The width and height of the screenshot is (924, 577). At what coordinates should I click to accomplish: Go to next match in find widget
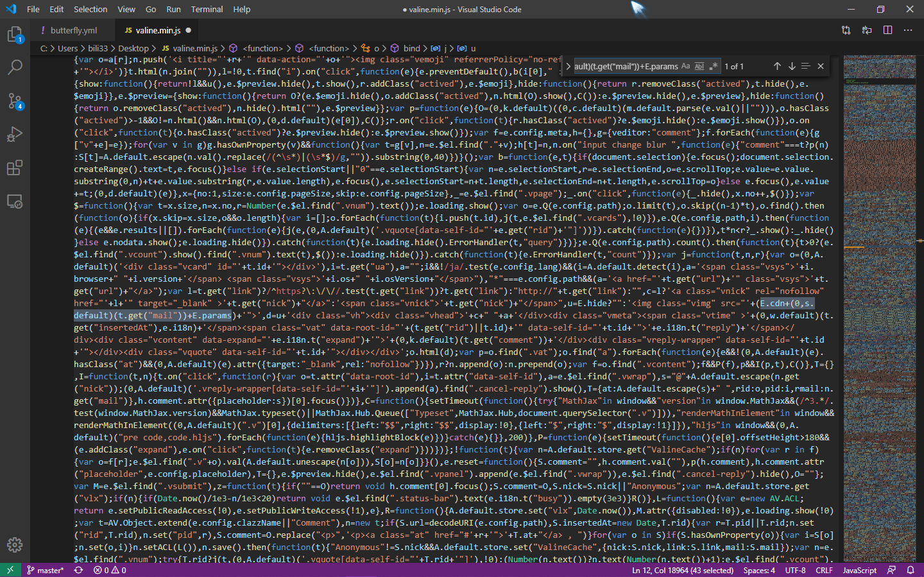(792, 66)
